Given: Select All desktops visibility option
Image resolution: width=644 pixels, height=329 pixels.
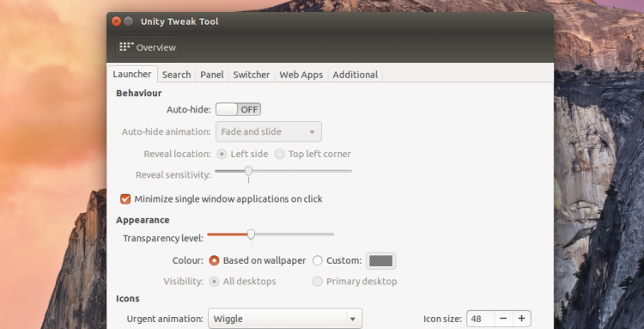Looking at the screenshot, I should coord(214,282).
